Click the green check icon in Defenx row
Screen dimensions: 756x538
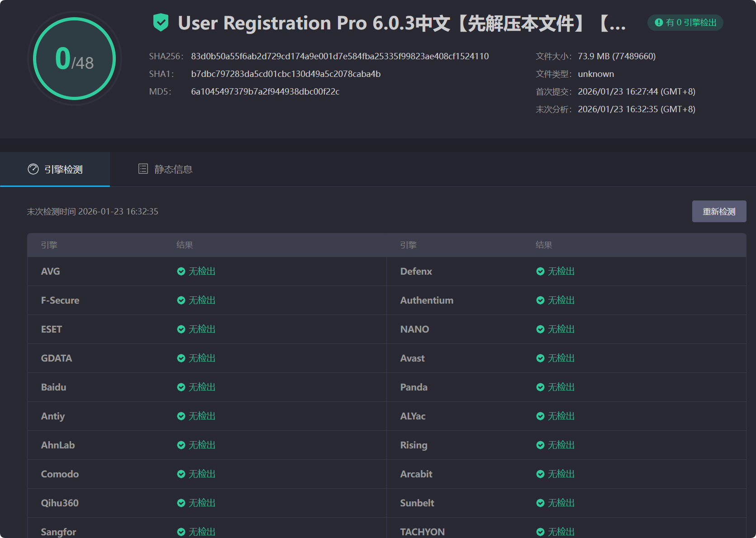(540, 271)
